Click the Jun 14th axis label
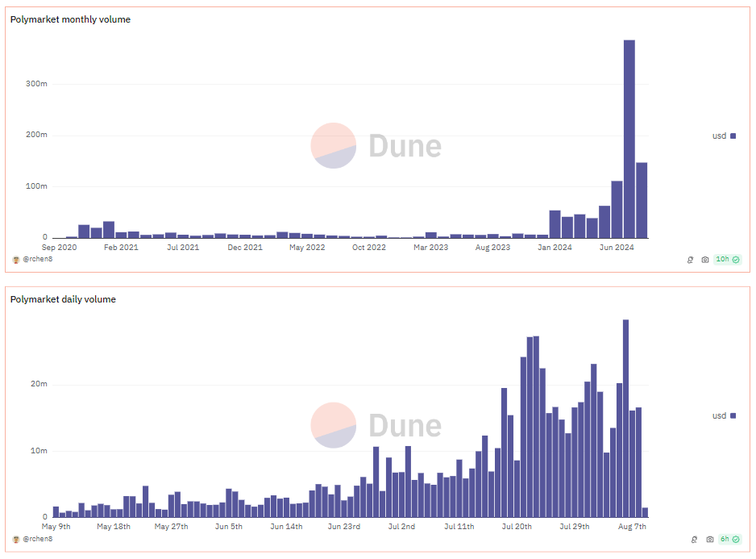Viewport: 756px width, 559px height. (x=286, y=527)
